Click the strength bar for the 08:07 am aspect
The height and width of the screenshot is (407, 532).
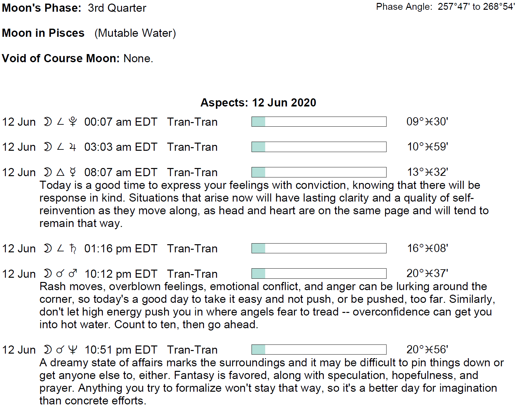click(x=319, y=172)
